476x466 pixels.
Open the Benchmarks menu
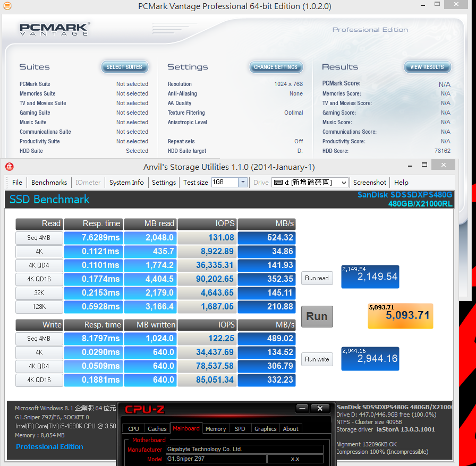pyautogui.click(x=49, y=183)
